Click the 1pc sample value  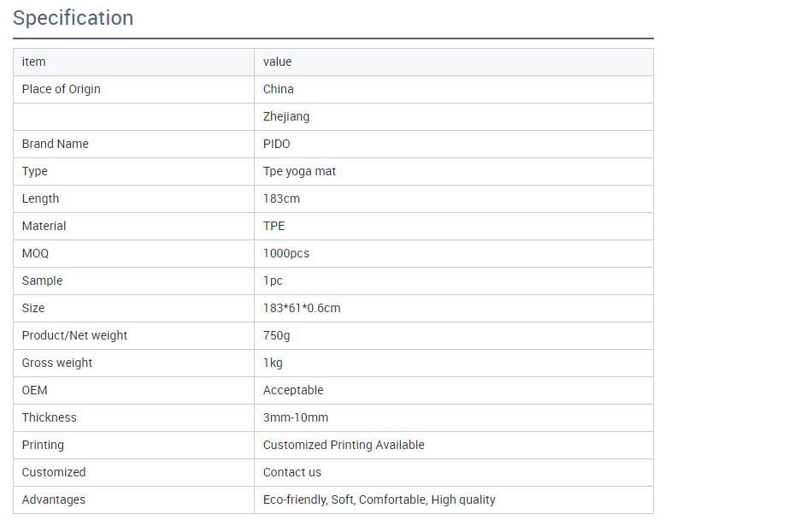pos(273,281)
